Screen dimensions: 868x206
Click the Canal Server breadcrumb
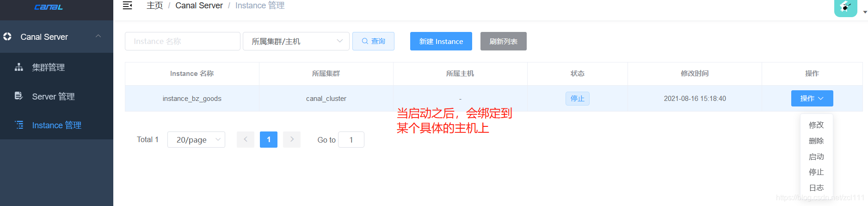pyautogui.click(x=199, y=6)
